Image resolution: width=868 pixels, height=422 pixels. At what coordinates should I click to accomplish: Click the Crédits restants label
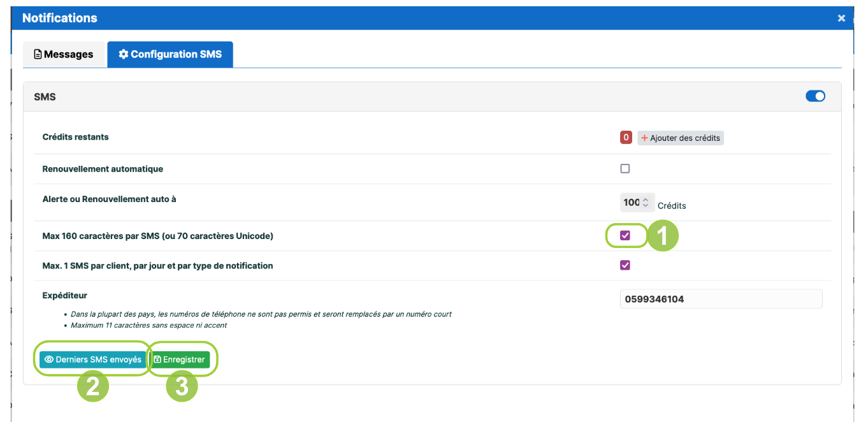click(x=75, y=137)
